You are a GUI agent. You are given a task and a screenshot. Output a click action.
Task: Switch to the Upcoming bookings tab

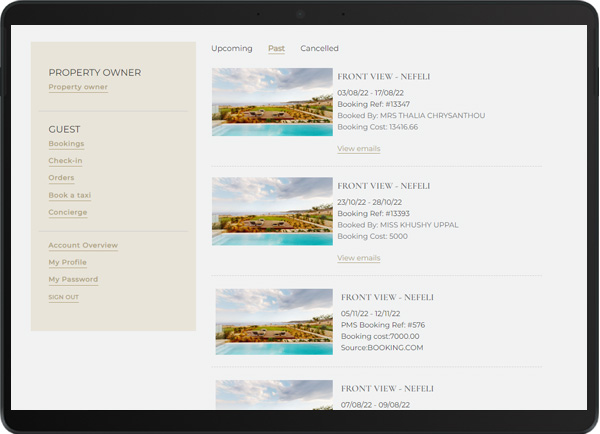click(232, 49)
